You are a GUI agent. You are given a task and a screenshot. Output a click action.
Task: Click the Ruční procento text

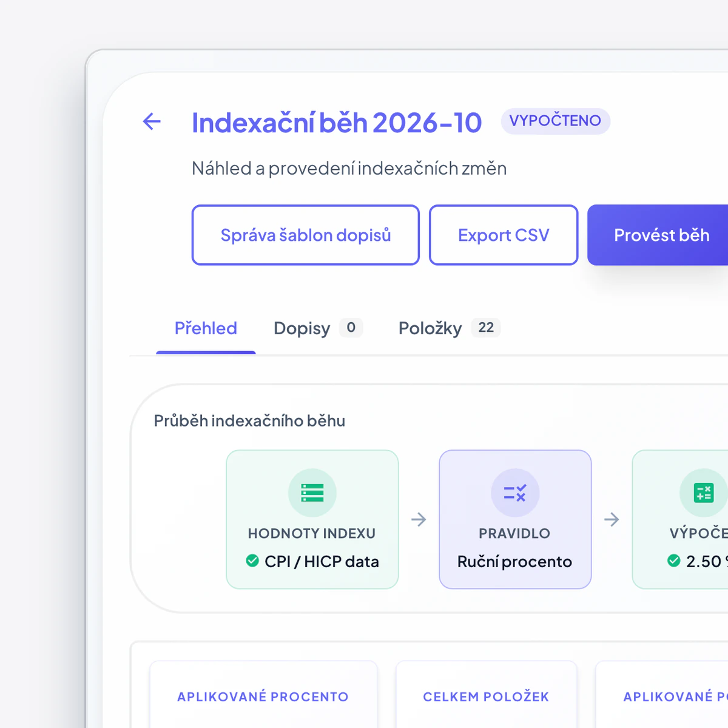(514, 561)
